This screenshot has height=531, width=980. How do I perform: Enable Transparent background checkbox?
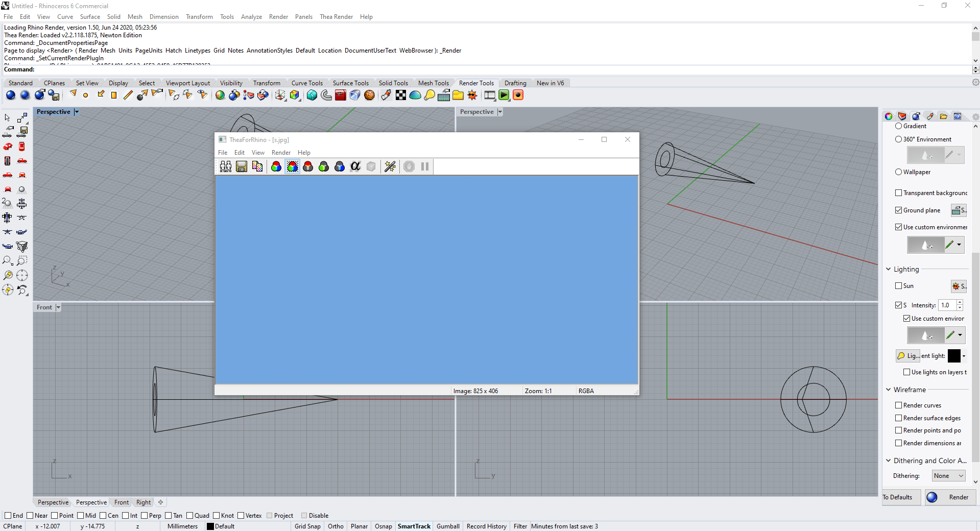[899, 193]
